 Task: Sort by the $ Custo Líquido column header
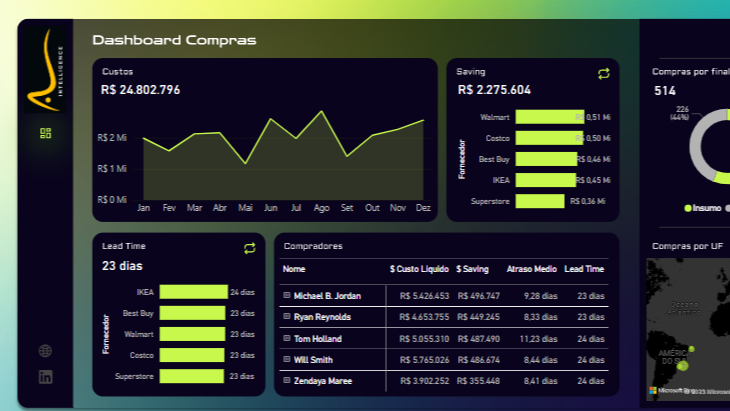[419, 269]
